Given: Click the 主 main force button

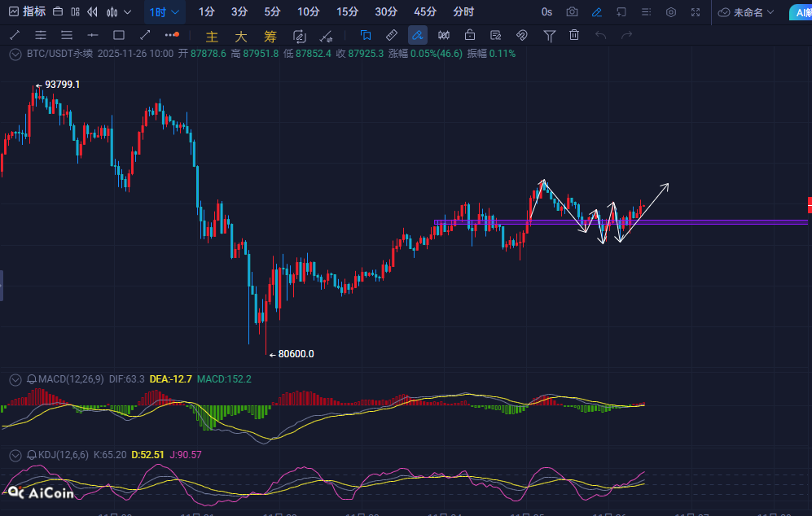Looking at the screenshot, I should pyautogui.click(x=212, y=37).
